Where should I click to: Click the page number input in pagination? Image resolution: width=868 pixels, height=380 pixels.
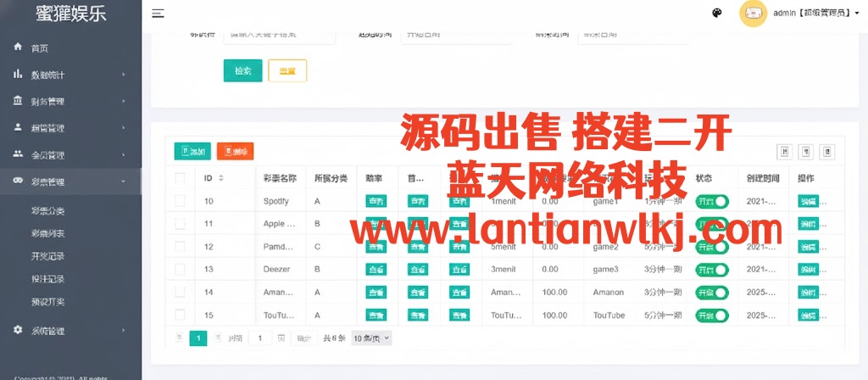(260, 338)
